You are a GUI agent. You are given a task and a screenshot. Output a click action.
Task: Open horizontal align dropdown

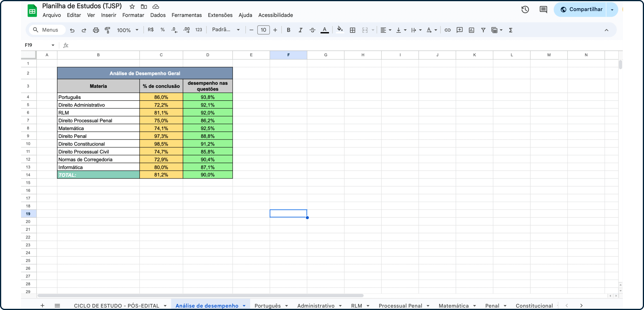tap(386, 30)
